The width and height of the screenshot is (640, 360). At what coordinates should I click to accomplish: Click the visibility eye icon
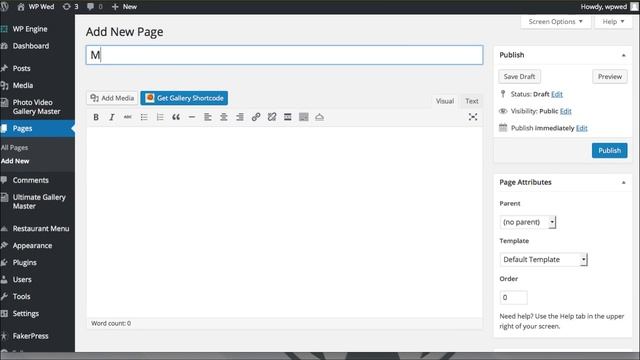[x=503, y=111]
